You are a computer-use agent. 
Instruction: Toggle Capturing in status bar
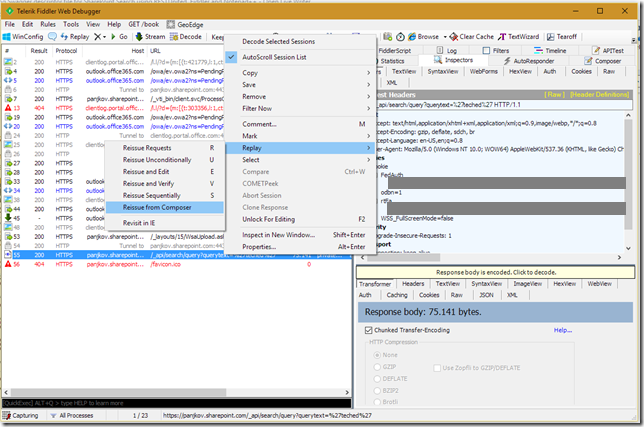(x=21, y=416)
